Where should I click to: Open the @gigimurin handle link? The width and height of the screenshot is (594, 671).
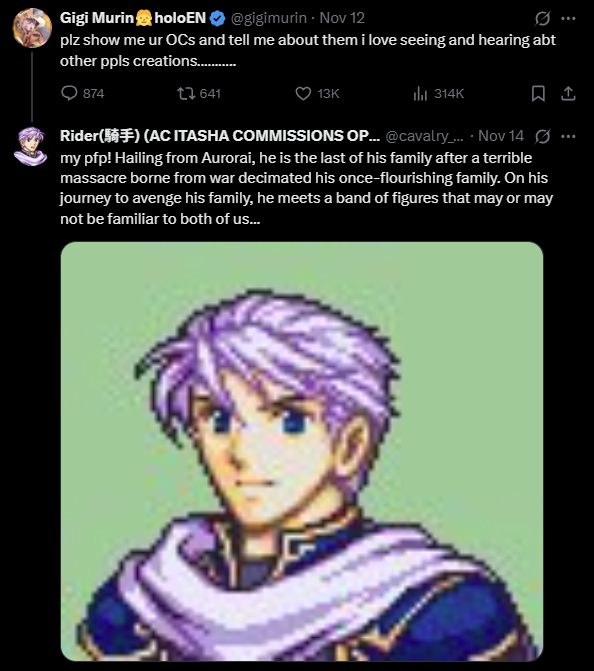[x=269, y=18]
